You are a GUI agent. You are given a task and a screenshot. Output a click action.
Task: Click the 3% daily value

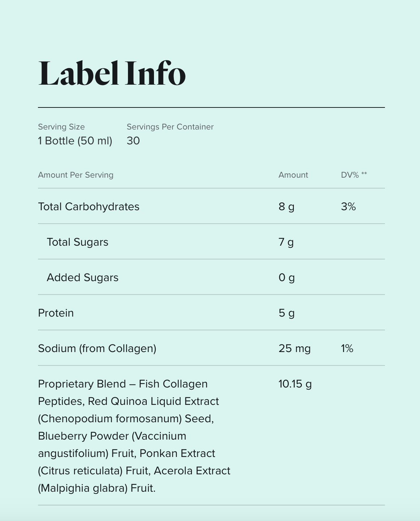(x=348, y=207)
